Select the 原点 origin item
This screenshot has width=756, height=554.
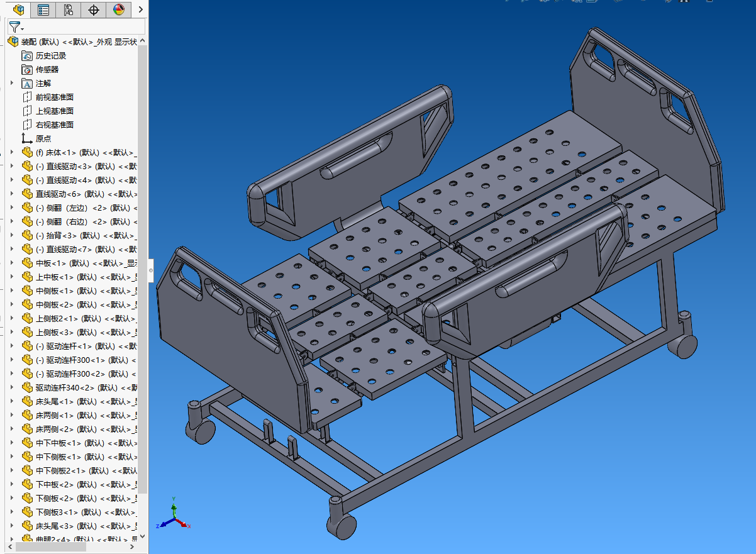[43, 139]
